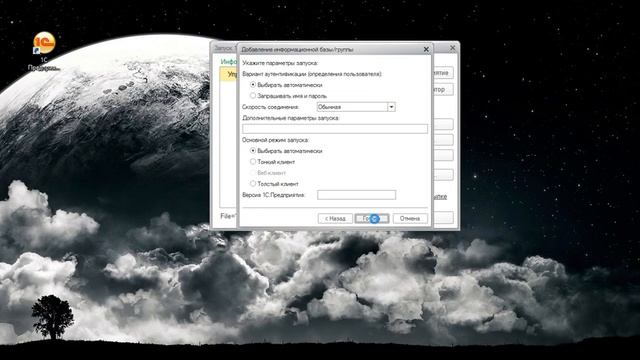
Task: Select the "Толстый клиент" launch mode
Action: click(274, 184)
